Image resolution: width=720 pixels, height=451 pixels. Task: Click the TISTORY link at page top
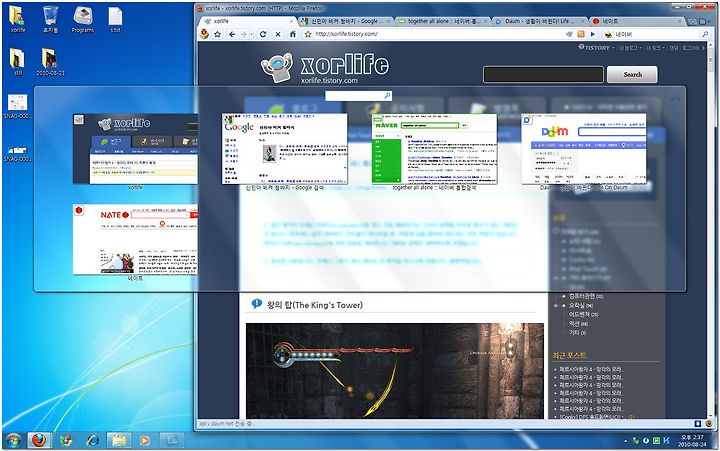tap(595, 47)
